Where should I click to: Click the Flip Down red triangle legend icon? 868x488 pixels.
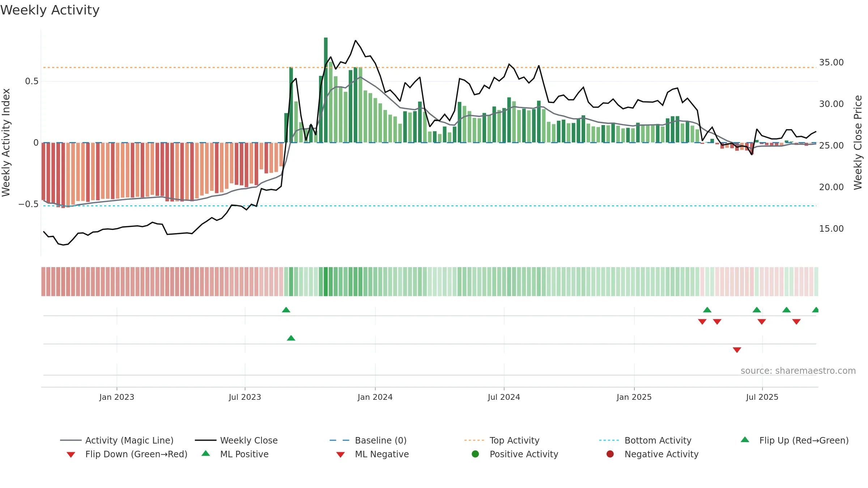pyautogui.click(x=71, y=455)
